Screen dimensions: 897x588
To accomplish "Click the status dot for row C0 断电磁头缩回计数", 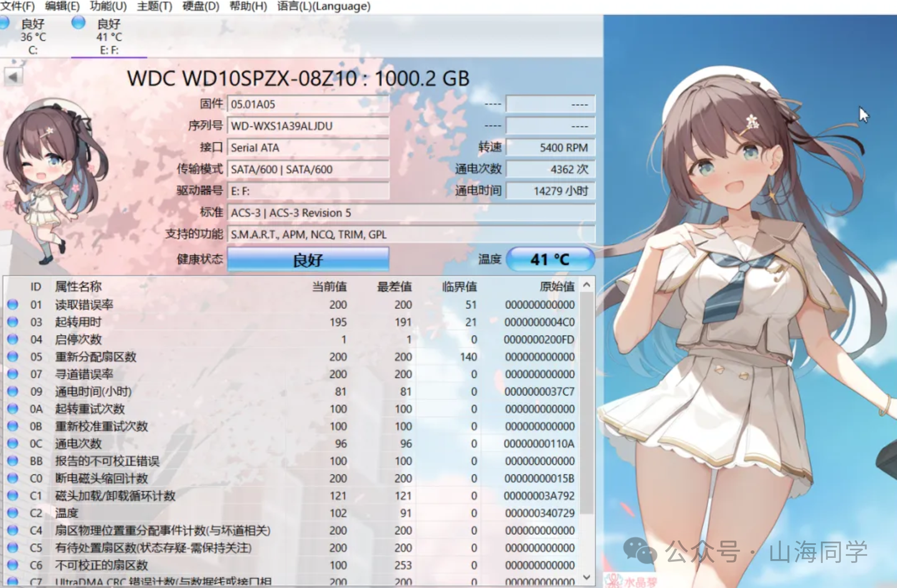I will 12,478.
